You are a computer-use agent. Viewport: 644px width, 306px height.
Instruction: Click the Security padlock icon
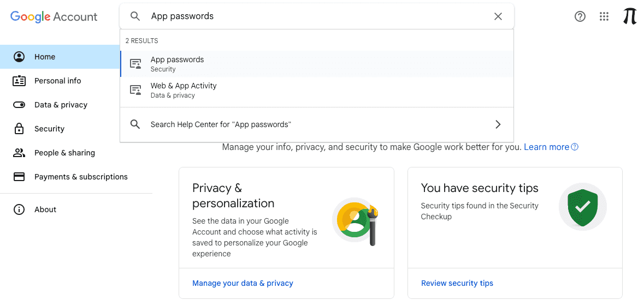[19, 129]
